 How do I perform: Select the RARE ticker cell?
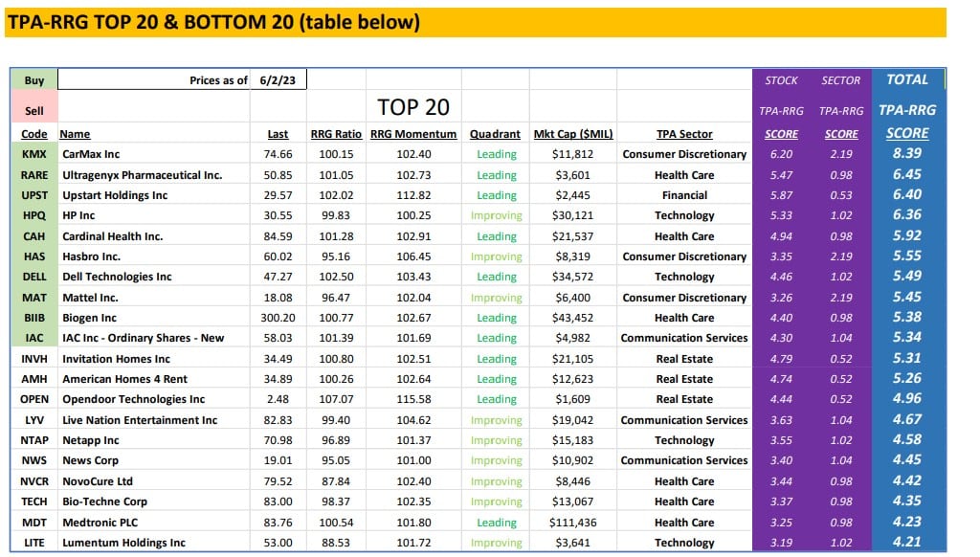tap(33, 175)
